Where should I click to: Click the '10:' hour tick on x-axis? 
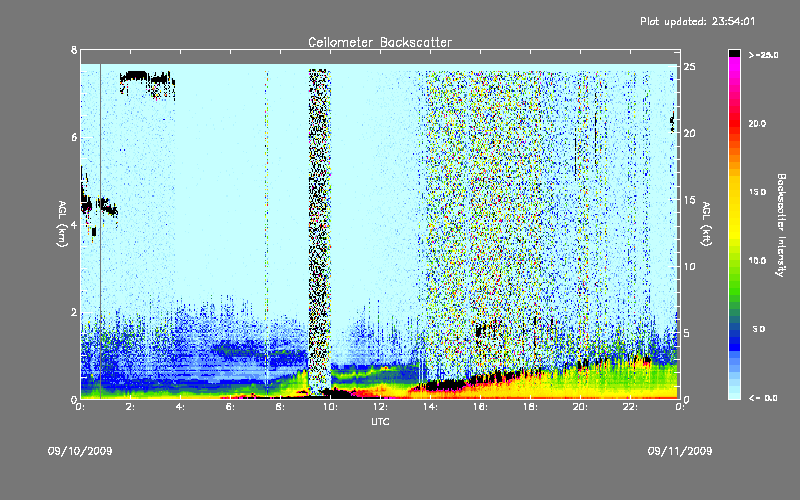click(x=330, y=407)
